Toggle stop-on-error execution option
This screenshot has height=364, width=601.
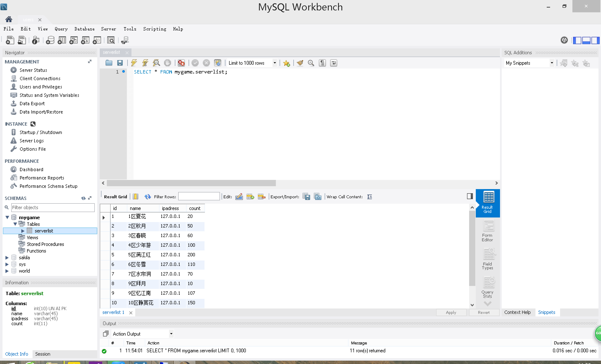coord(181,63)
